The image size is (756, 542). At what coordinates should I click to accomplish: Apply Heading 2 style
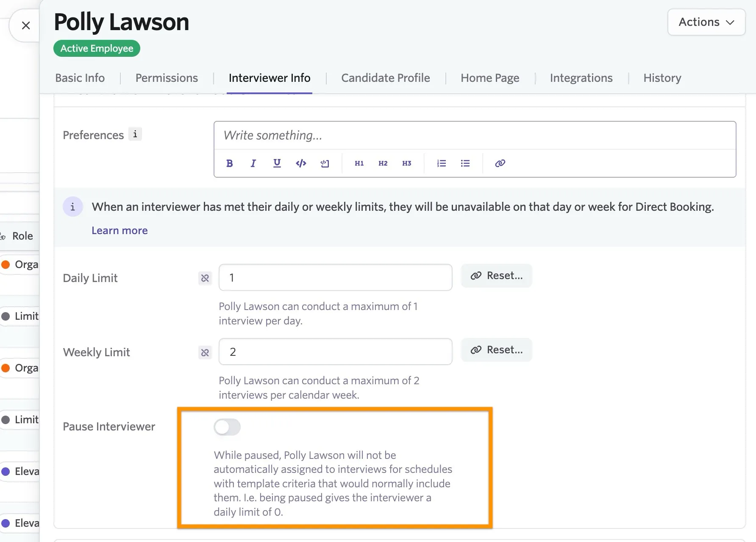point(383,163)
